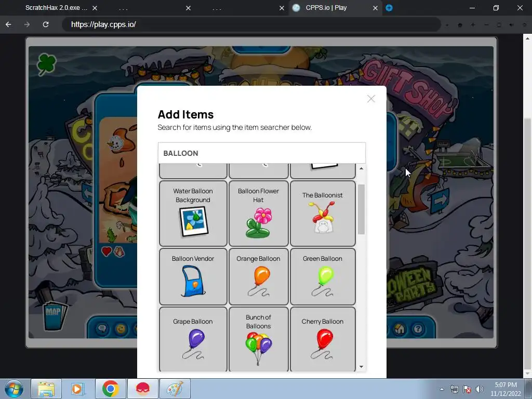This screenshot has height=399, width=532.
Task: Select the Water Balloon Background item
Action: click(193, 213)
